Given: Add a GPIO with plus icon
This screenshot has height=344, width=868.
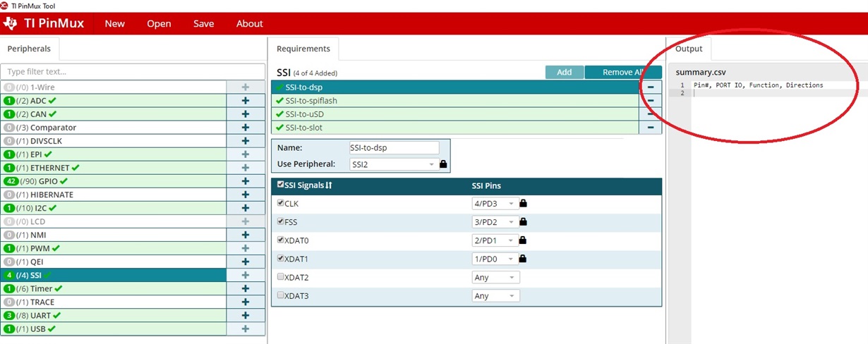Looking at the screenshot, I should click(246, 181).
